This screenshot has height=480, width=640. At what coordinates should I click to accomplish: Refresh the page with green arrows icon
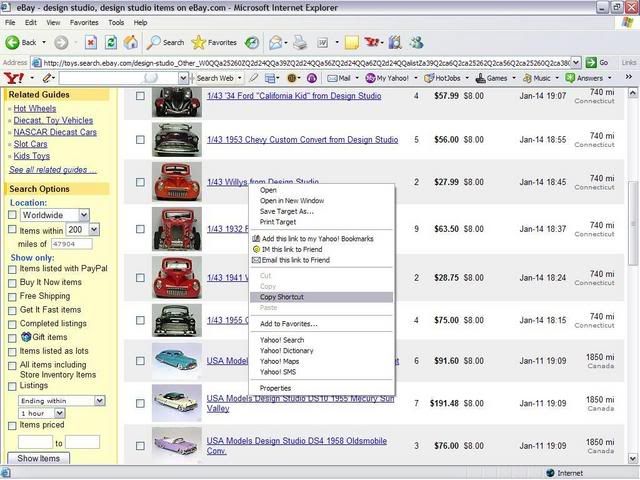tap(111, 42)
